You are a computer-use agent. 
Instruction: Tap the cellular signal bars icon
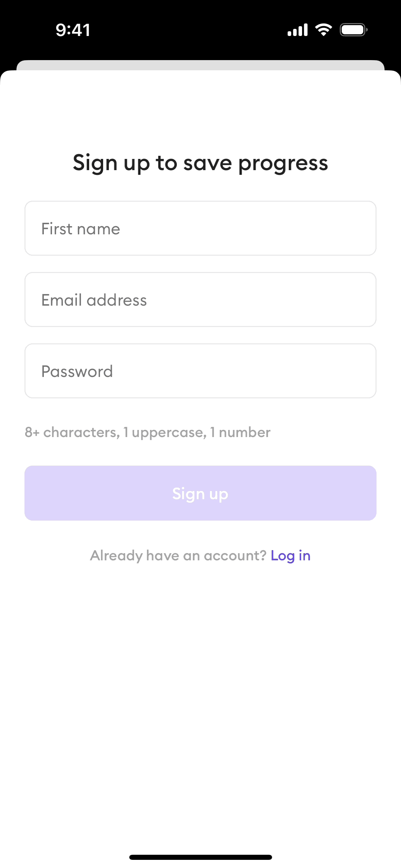click(297, 30)
